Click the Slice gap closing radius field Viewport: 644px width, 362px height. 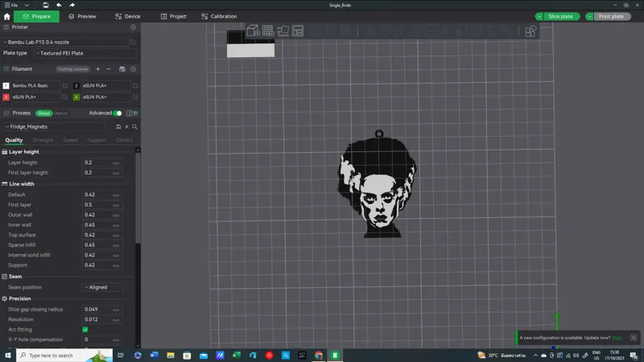point(102,310)
